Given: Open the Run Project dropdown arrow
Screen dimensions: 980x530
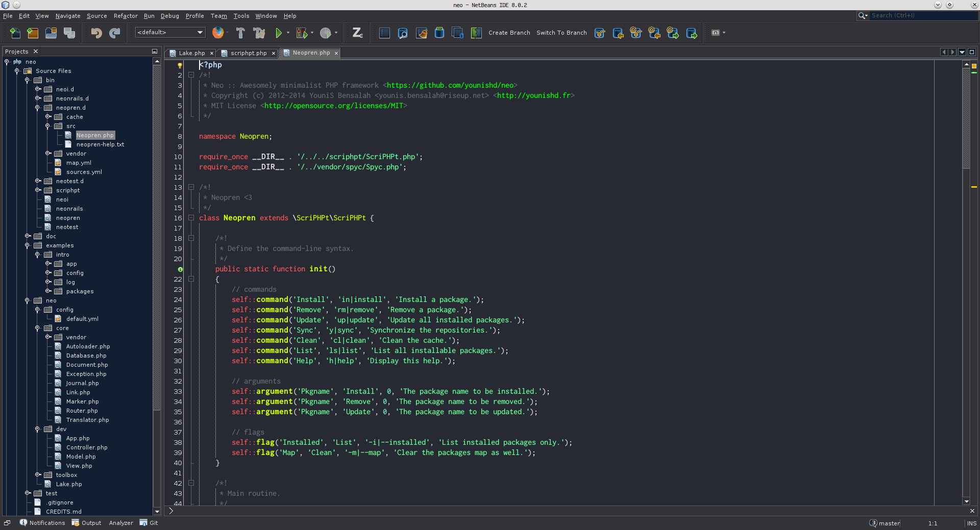Looking at the screenshot, I should (288, 33).
